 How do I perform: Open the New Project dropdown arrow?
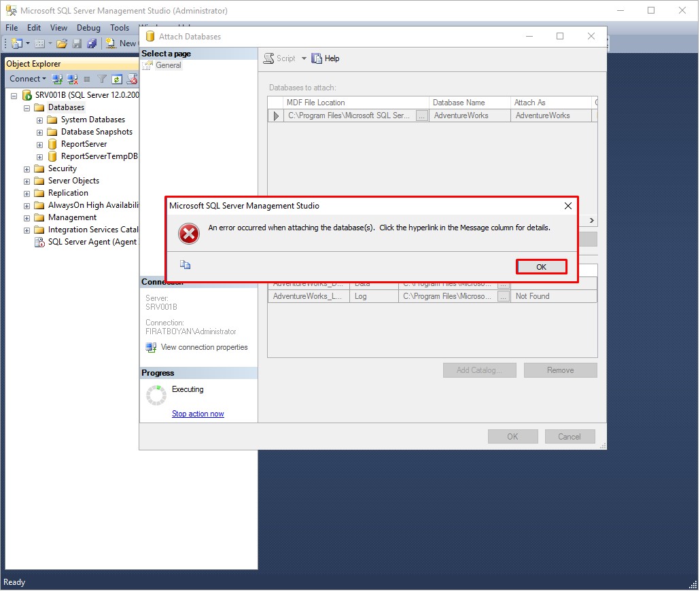(28, 43)
